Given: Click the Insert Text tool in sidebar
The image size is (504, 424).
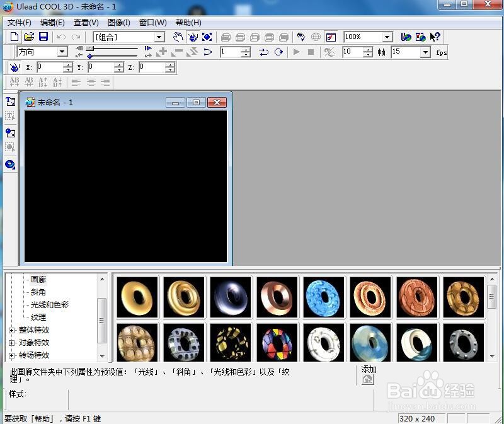Looking at the screenshot, I should (x=10, y=101).
